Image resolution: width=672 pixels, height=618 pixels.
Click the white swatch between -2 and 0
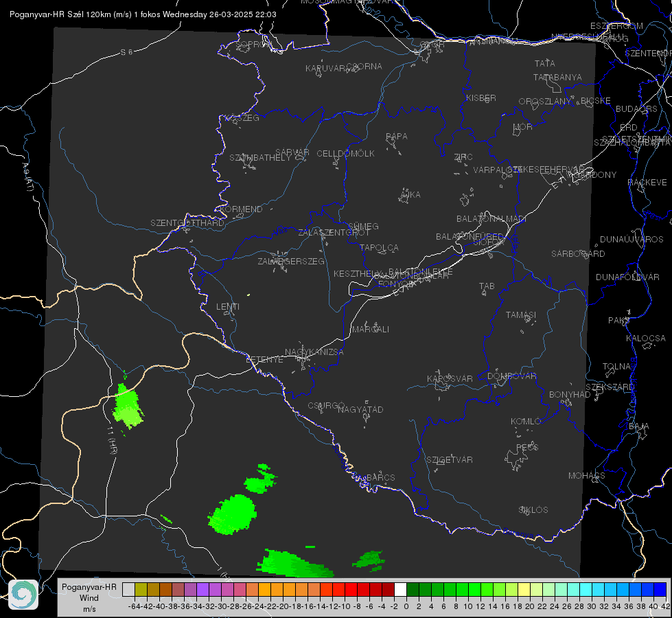400,589
